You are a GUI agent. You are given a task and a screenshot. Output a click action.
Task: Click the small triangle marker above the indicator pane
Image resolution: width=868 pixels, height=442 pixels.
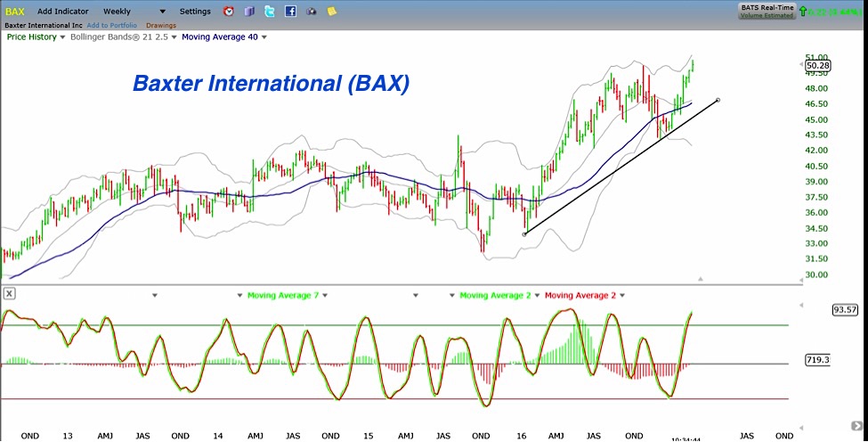pos(701,279)
